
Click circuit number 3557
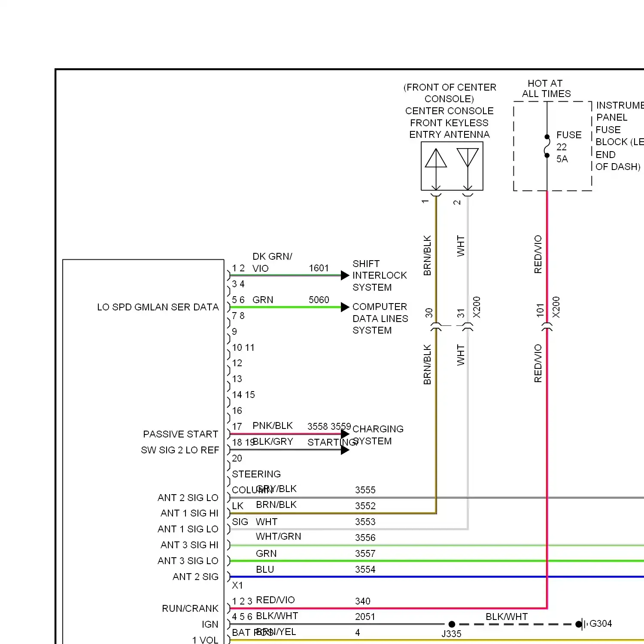click(x=365, y=553)
